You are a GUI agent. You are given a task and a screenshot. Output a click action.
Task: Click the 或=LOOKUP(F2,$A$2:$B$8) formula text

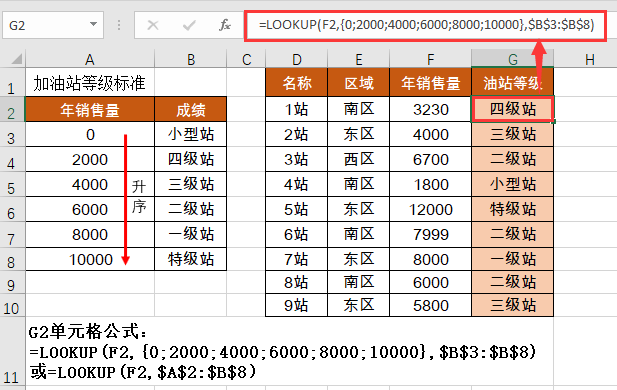143,372
